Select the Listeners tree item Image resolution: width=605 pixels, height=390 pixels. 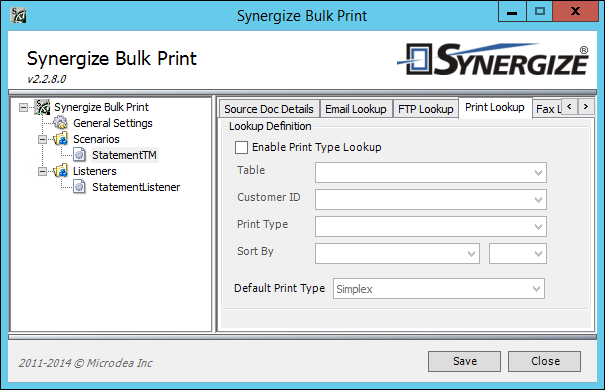(x=95, y=171)
